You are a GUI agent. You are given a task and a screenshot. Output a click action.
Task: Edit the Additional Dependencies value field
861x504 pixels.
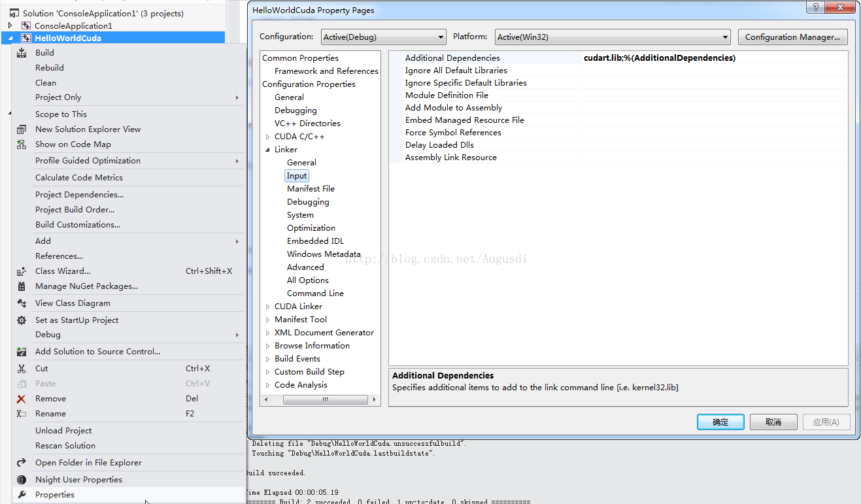pyautogui.click(x=715, y=58)
